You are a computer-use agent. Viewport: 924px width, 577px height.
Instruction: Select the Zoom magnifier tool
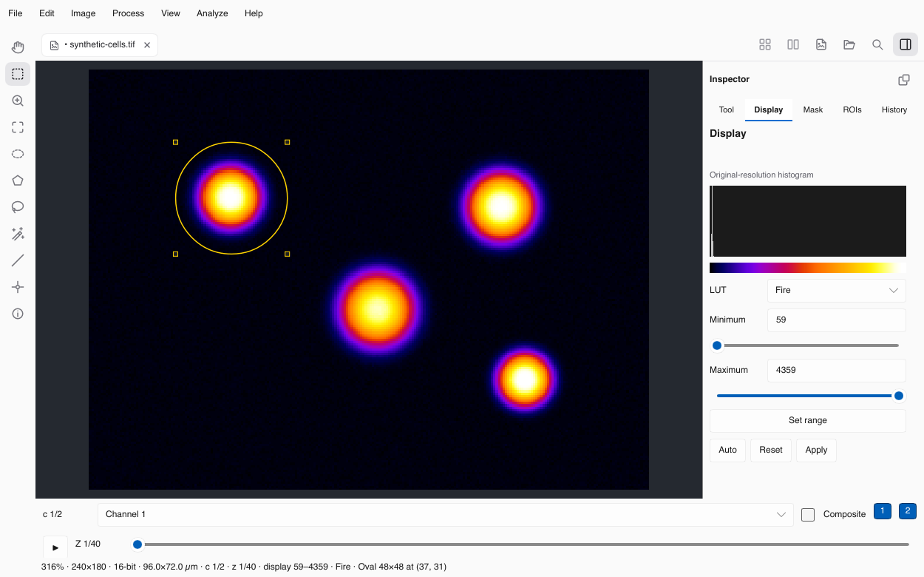pyautogui.click(x=18, y=101)
